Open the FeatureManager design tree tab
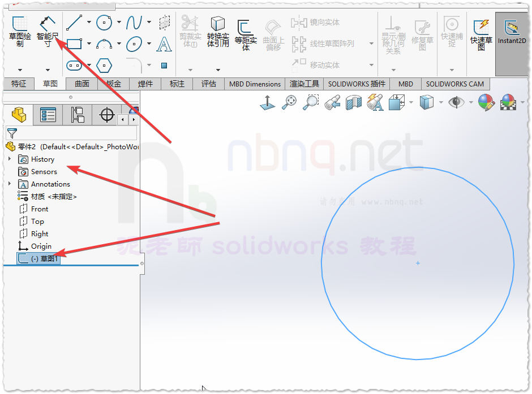The width and height of the screenshot is (532, 394). click(x=19, y=115)
